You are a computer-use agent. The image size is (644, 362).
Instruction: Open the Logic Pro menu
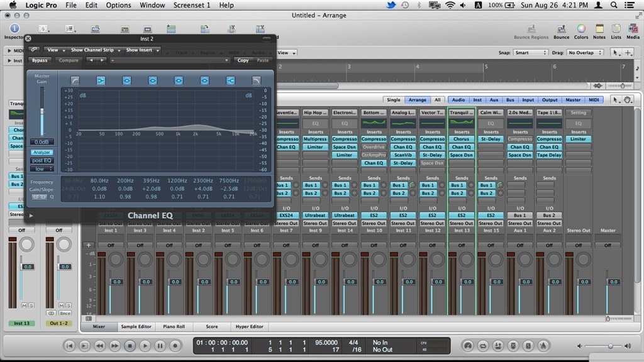(41, 5)
